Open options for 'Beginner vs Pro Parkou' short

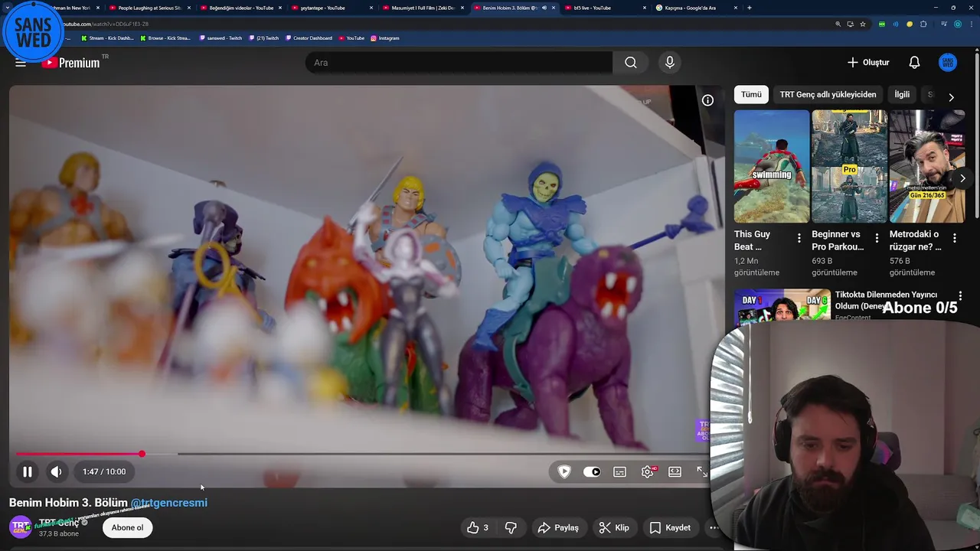[877, 238]
